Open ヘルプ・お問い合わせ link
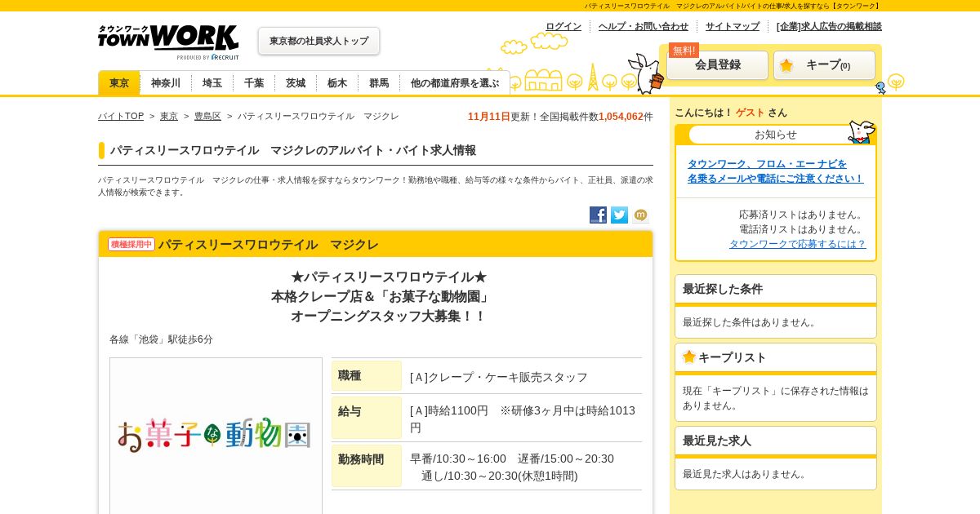This screenshot has width=980, height=514. point(644,26)
